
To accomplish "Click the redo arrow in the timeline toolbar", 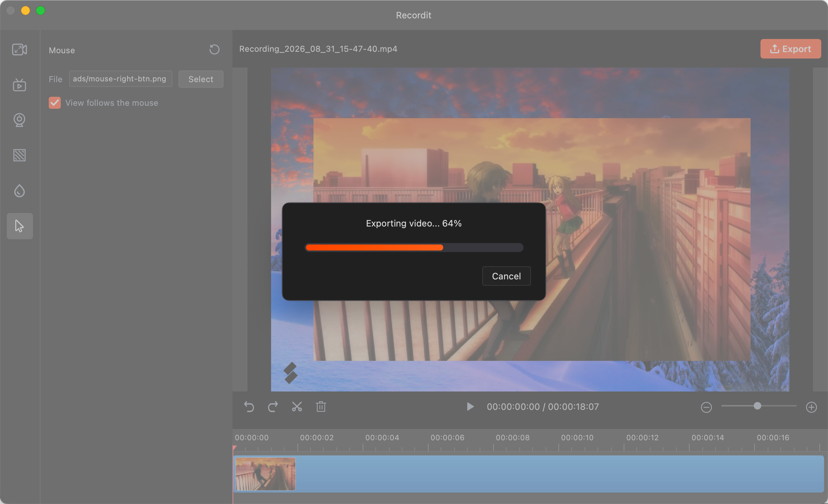I will 273,406.
